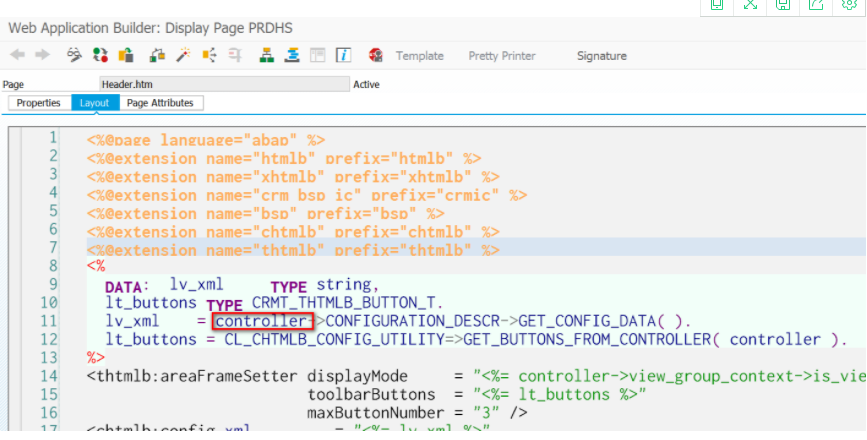Click the Forward arrow in the toolbar
Image resolution: width=867 pixels, height=440 pixels.
click(42, 55)
